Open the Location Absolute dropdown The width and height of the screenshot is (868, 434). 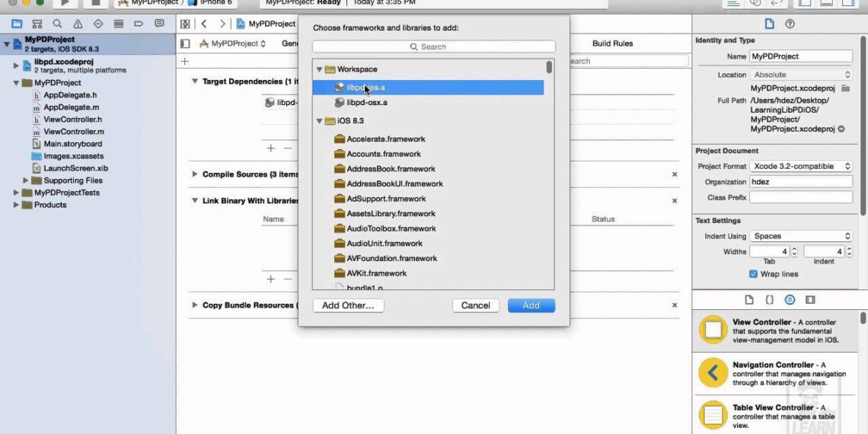tap(801, 75)
